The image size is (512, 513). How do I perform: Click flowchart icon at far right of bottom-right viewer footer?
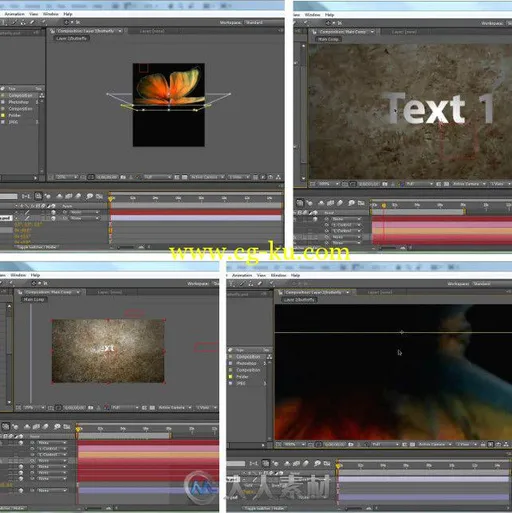[x=506, y=445]
